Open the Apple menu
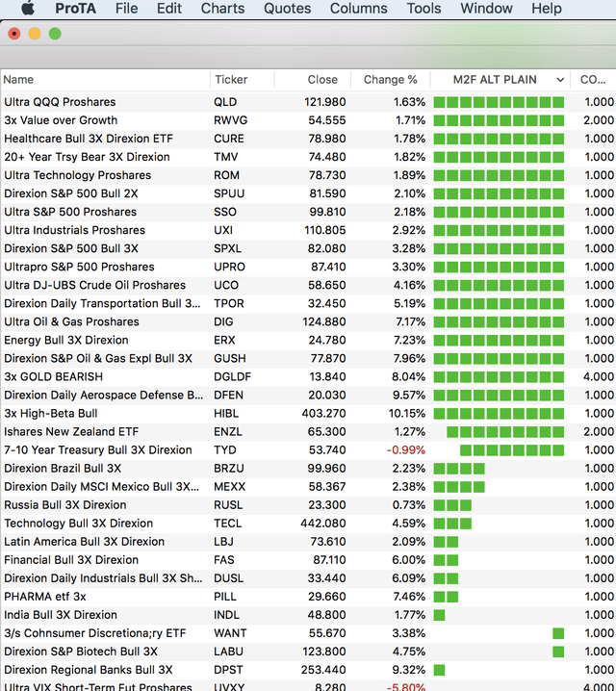The image size is (616, 691). [28, 9]
